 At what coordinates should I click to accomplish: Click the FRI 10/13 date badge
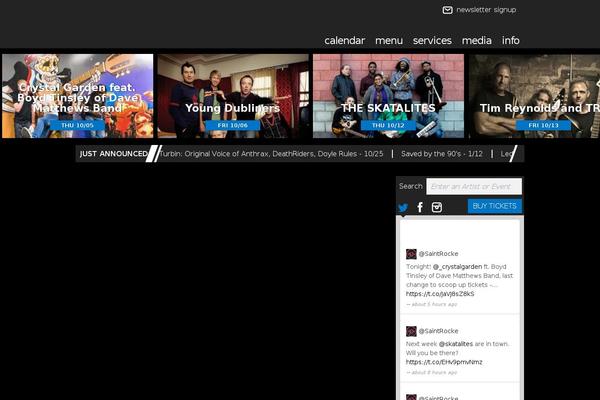pos(543,125)
